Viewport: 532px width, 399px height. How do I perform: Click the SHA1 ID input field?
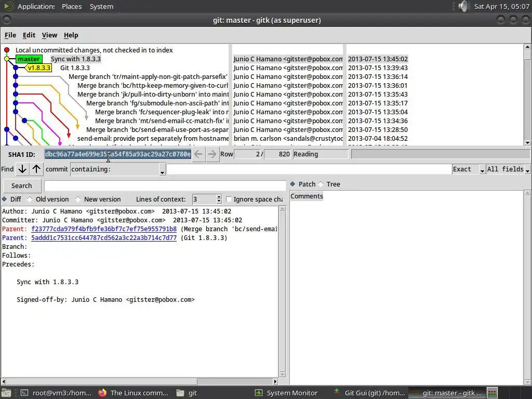pos(118,154)
